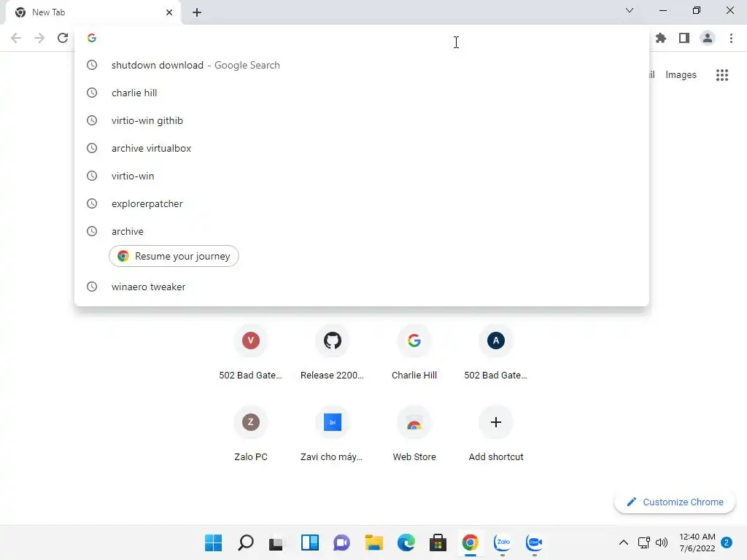Expand the tab search chevron
This screenshot has width=747, height=560.
[630, 10]
